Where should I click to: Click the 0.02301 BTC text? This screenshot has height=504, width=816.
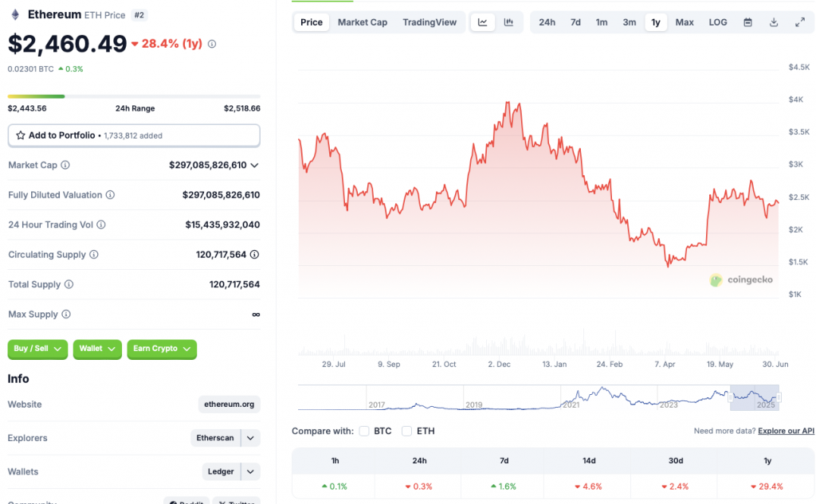click(x=31, y=68)
